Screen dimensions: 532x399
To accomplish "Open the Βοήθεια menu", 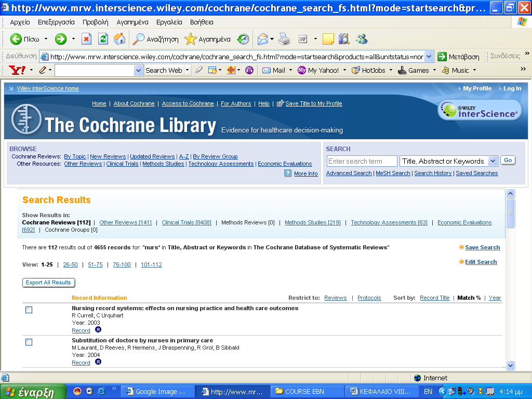I will click(x=202, y=22).
